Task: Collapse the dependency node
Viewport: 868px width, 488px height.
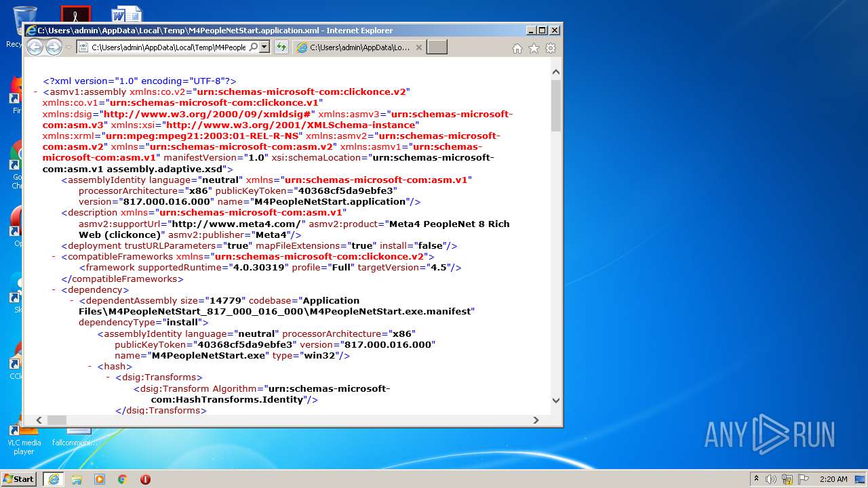Action: coord(54,289)
